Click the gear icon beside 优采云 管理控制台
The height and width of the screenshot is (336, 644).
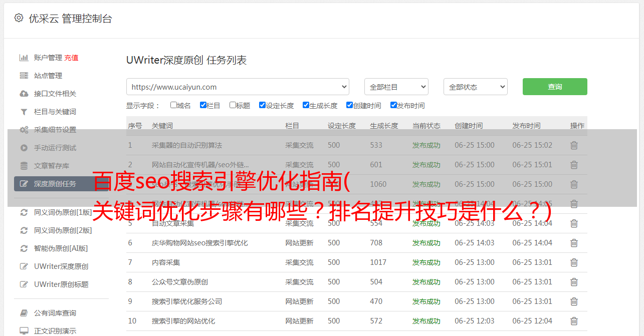click(x=19, y=18)
